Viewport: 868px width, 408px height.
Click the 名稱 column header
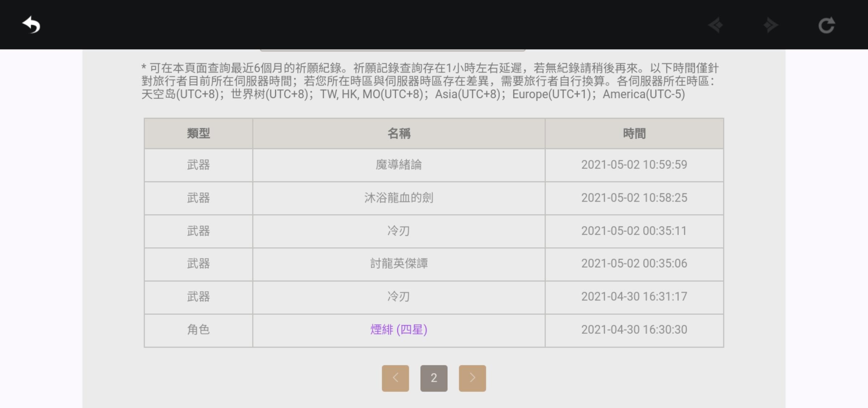(399, 133)
